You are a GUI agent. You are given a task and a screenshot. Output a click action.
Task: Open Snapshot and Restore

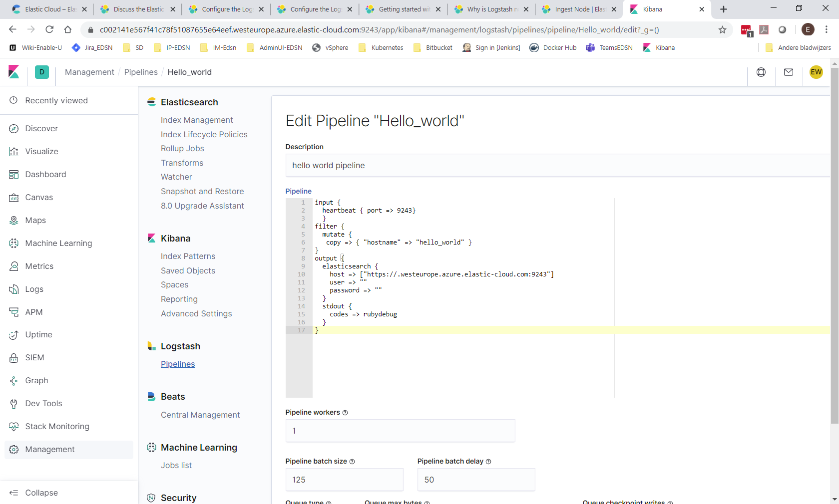click(202, 192)
